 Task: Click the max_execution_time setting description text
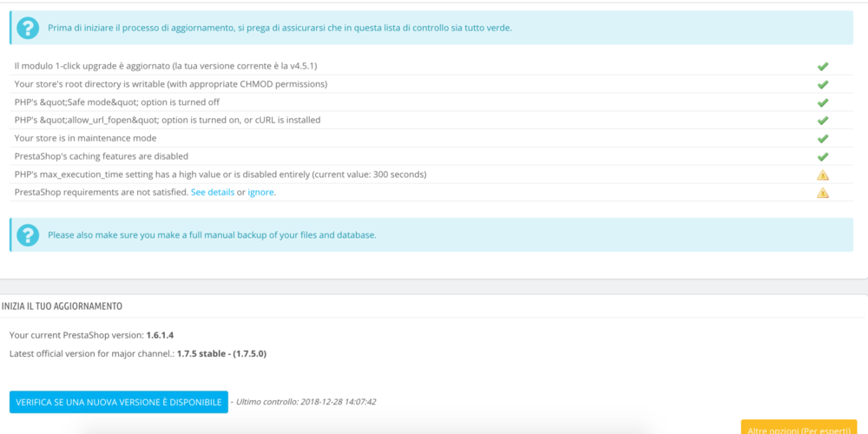click(x=220, y=174)
